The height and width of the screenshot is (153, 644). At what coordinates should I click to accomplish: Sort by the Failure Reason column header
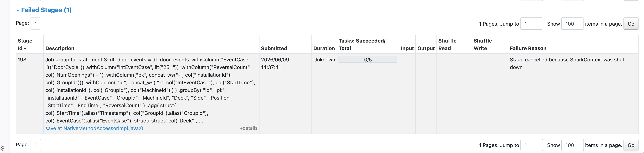pos(528,49)
